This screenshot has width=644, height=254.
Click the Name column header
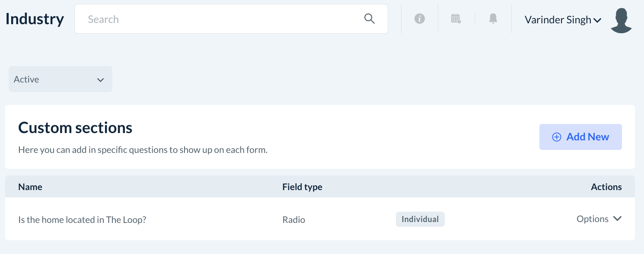(30, 187)
